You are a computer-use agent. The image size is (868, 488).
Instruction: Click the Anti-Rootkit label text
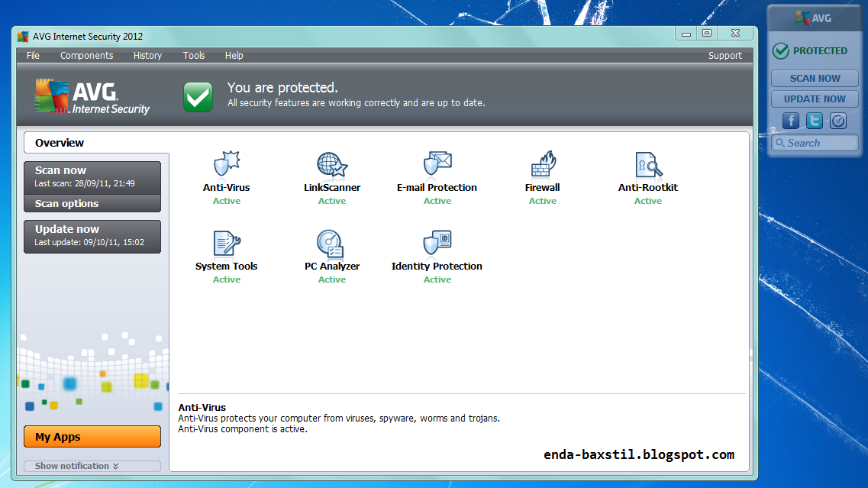pyautogui.click(x=647, y=187)
